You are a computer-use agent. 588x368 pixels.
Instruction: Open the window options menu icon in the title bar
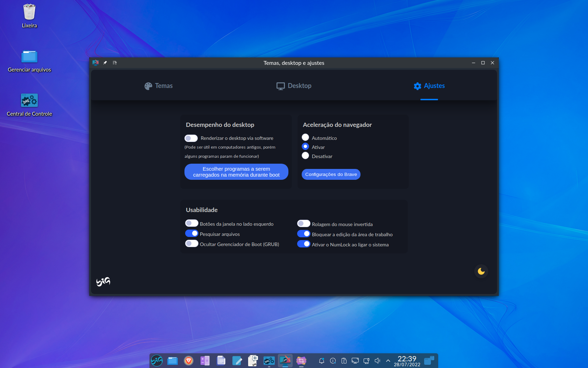click(x=115, y=63)
